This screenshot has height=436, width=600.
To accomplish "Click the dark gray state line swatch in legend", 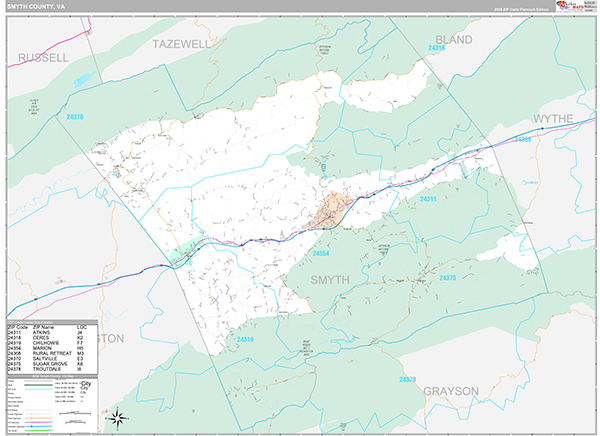I will coord(38,385).
